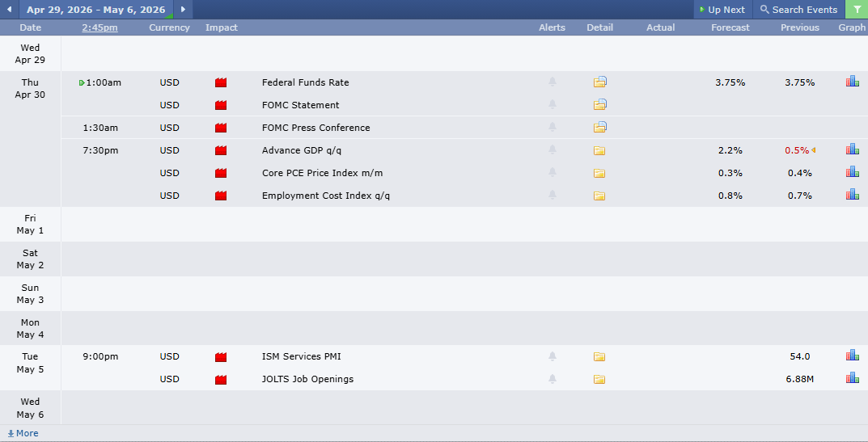This screenshot has width=868, height=442.
Task: Show the JOLTS Job Openings graph
Action: coord(852,378)
